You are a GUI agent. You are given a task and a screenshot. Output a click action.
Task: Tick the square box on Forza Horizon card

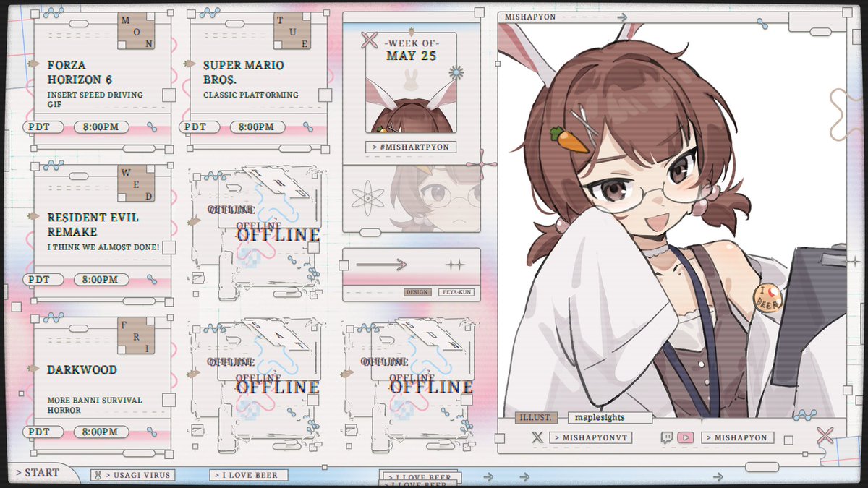tap(168, 95)
